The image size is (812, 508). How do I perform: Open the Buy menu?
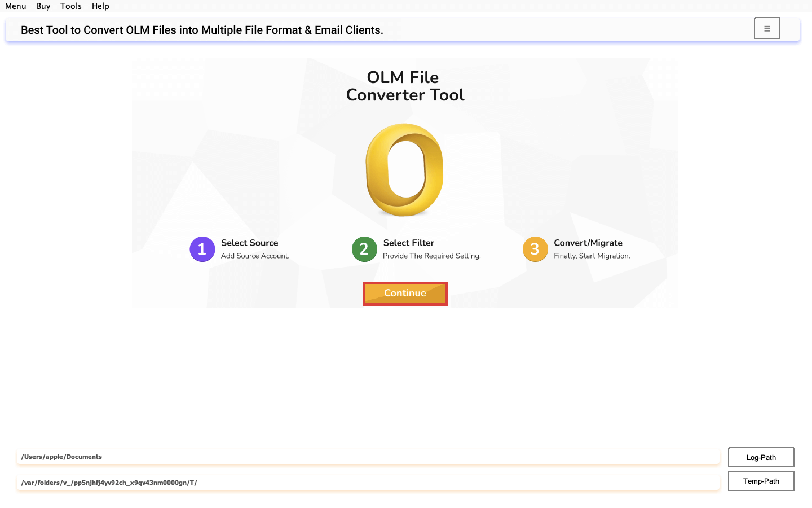click(x=43, y=6)
